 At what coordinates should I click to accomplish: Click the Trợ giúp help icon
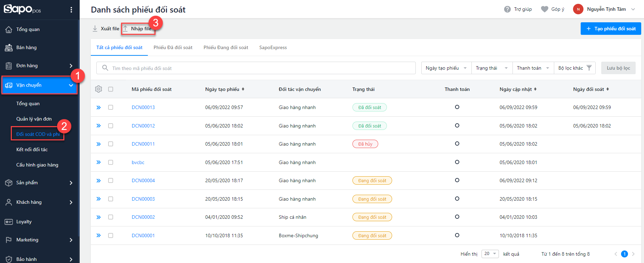507,9
